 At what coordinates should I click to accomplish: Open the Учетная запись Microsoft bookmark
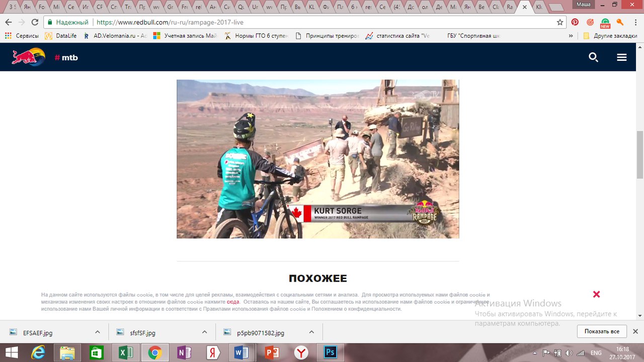coord(185,36)
